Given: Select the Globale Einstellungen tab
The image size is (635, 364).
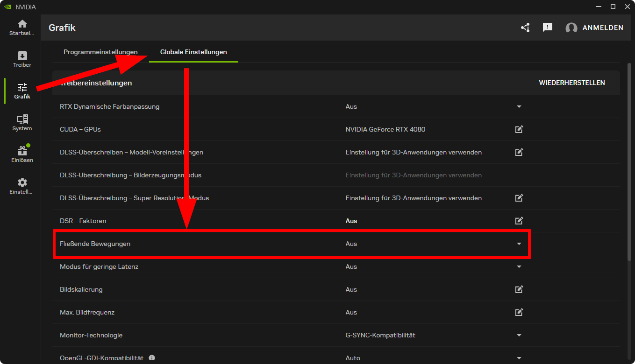Looking at the screenshot, I should [193, 52].
